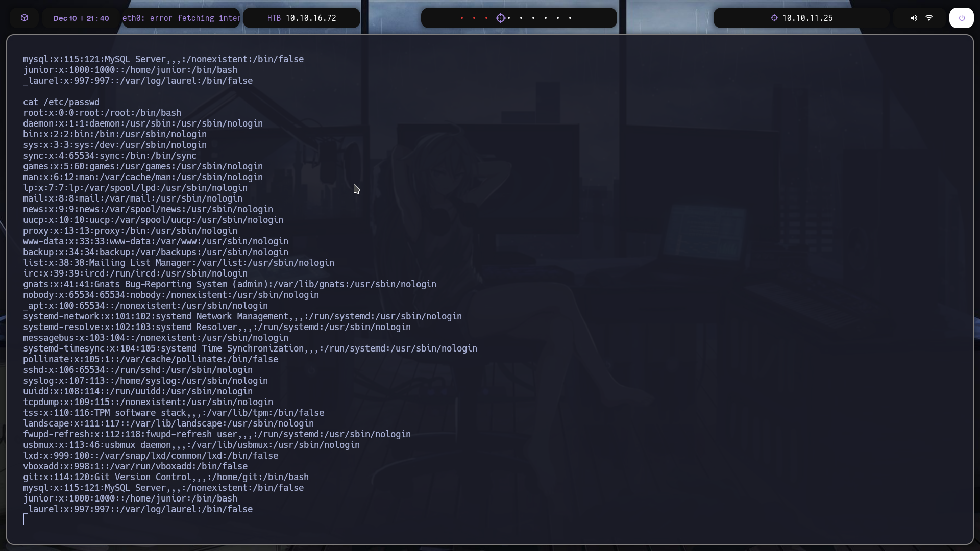
Task: Click the mail:x:8:8 line
Action: coord(133,198)
